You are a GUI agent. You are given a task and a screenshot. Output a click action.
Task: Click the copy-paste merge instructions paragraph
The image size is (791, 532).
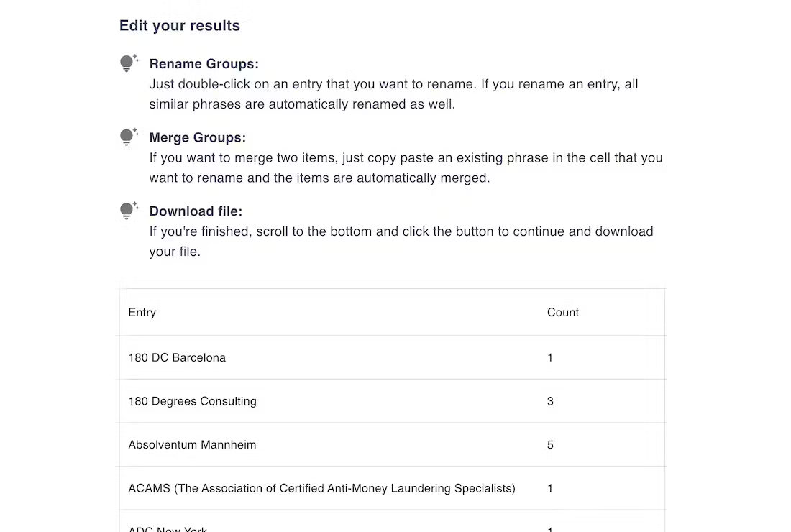pos(406,168)
